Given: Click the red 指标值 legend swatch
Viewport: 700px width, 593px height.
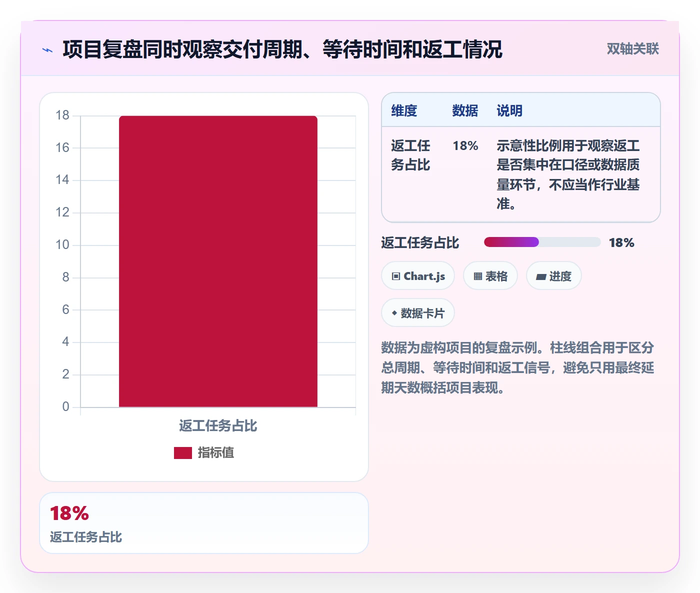Looking at the screenshot, I should point(183,453).
